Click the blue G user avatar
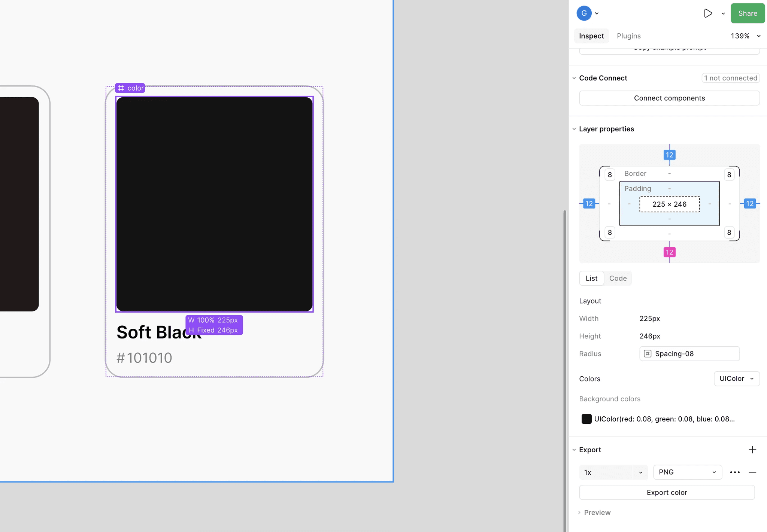This screenshot has height=532, width=767. [584, 13]
